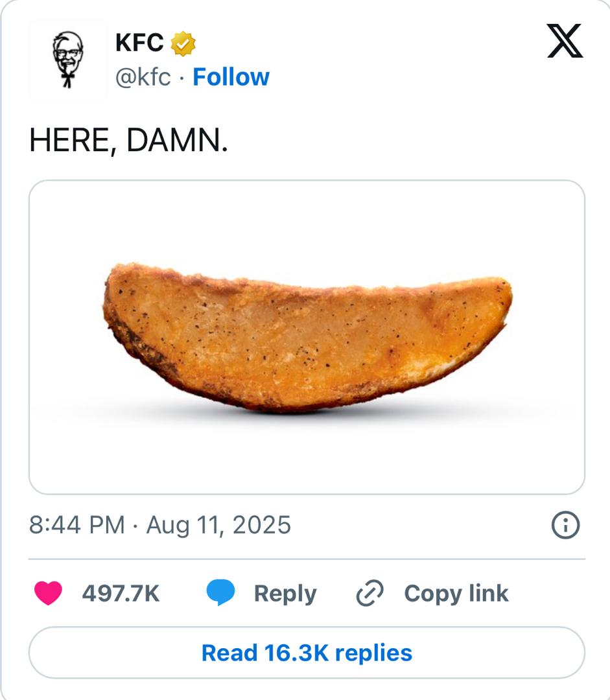The width and height of the screenshot is (610, 700).
Task: Click the KFC Colonel Sanders avatar
Action: pos(67,60)
